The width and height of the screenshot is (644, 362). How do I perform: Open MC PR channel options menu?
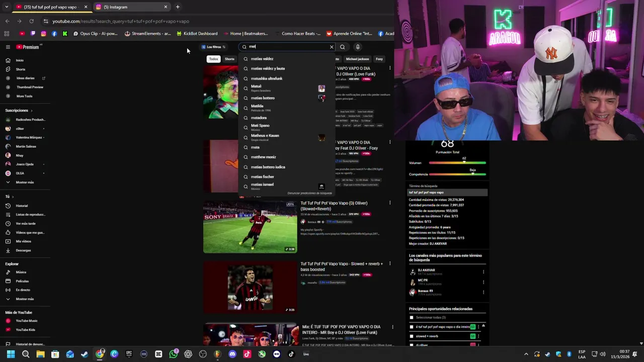point(484,282)
